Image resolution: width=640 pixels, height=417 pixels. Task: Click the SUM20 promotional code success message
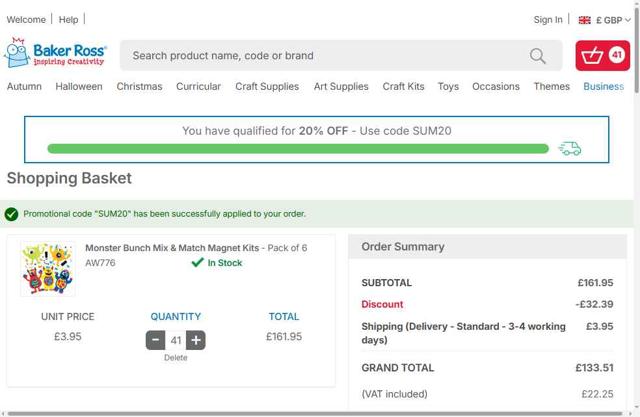point(164,214)
